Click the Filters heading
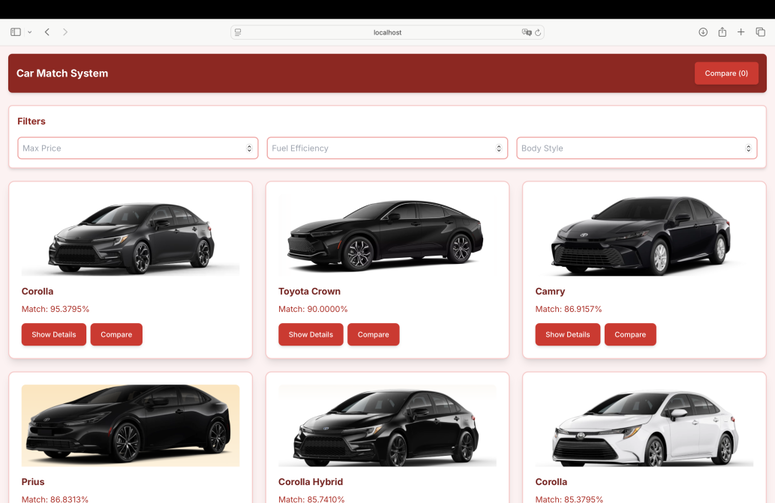This screenshot has height=503, width=775. tap(31, 121)
